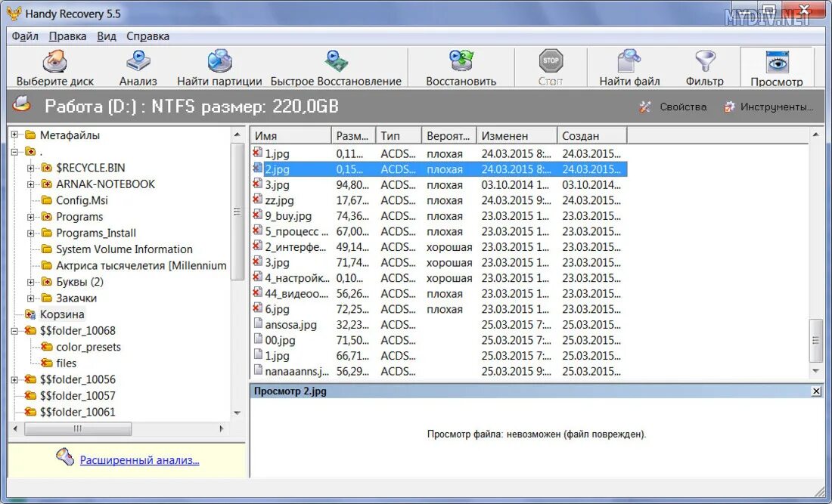Viewport: 832px width, 504px height.
Task: Expand the Programs_Install folder node
Action: (31, 233)
